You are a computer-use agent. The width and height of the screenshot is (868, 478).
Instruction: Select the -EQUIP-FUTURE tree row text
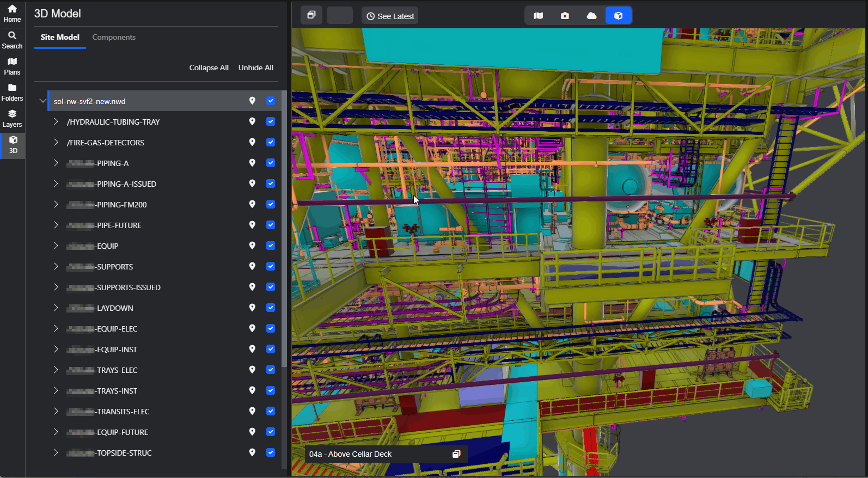click(x=107, y=432)
